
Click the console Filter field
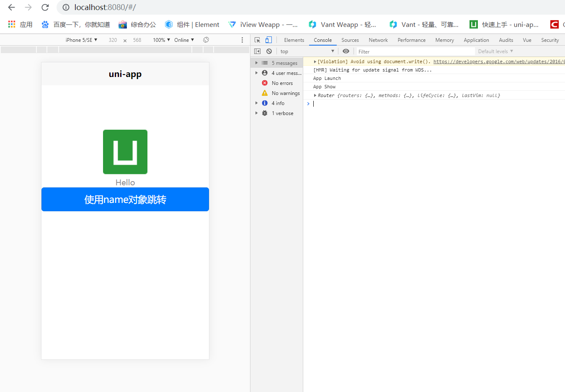415,51
